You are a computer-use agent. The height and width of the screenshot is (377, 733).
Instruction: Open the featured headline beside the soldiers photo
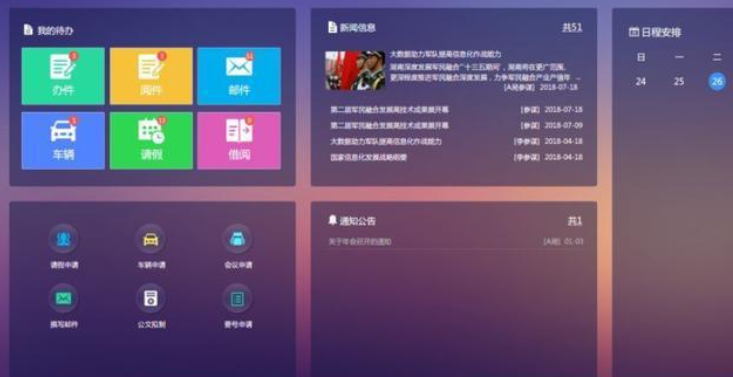446,54
